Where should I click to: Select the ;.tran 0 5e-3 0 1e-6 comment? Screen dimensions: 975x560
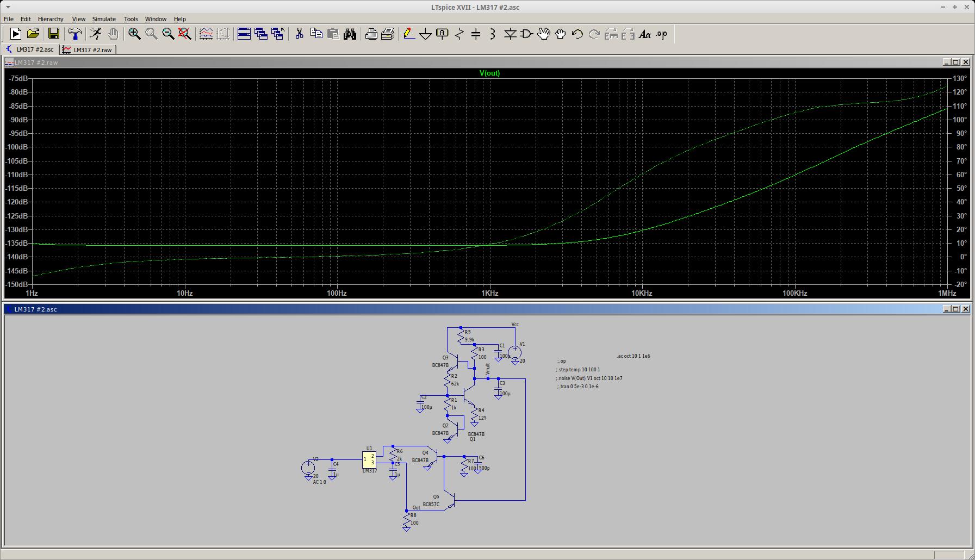(577, 387)
